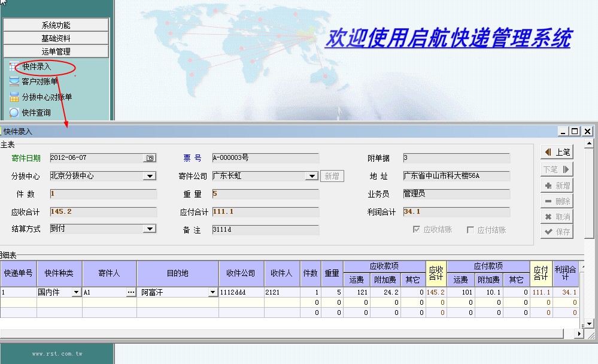Viewport: 598px width, 364px height.
Task: Click the 业务员 input field
Action: pos(456,194)
